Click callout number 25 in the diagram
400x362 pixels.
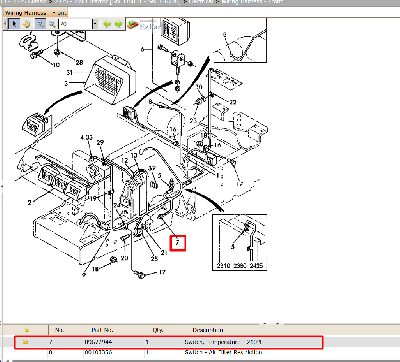[x=154, y=258]
